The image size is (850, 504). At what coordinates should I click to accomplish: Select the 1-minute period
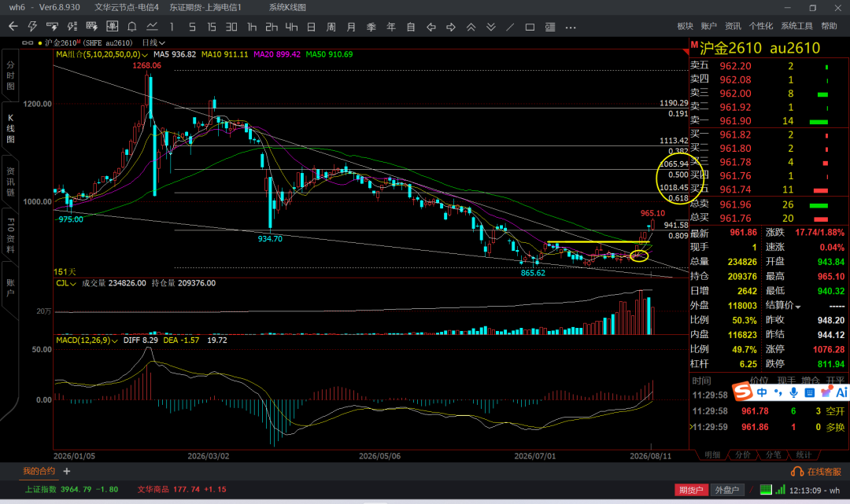click(172, 27)
